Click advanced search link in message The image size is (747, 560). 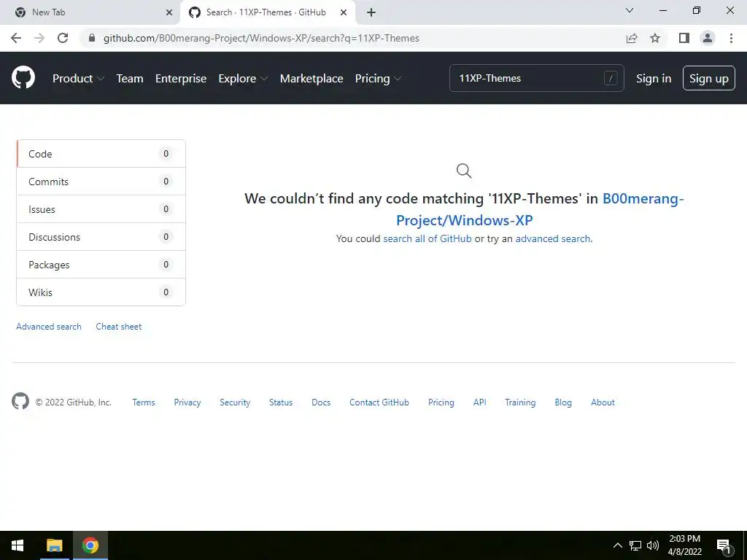553,238
